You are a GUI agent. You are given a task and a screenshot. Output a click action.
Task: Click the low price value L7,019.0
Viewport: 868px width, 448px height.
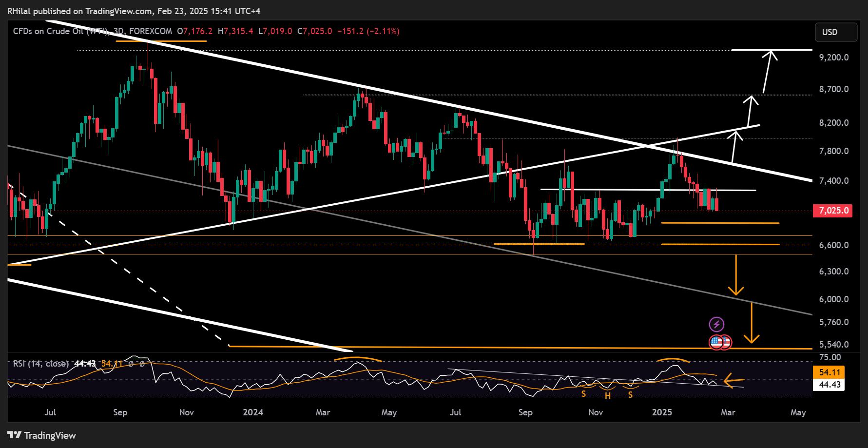coord(275,31)
